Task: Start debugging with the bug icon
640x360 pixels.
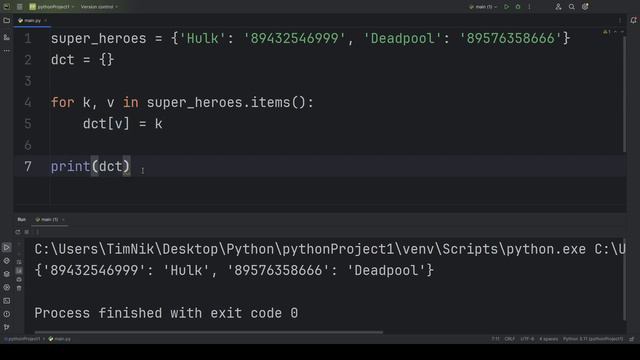Action: coord(518,7)
